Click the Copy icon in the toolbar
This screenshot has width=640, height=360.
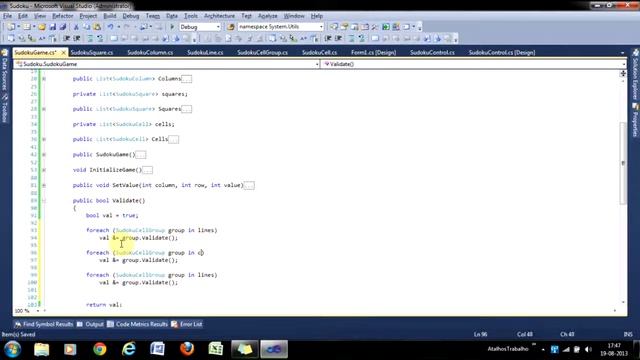87,27
